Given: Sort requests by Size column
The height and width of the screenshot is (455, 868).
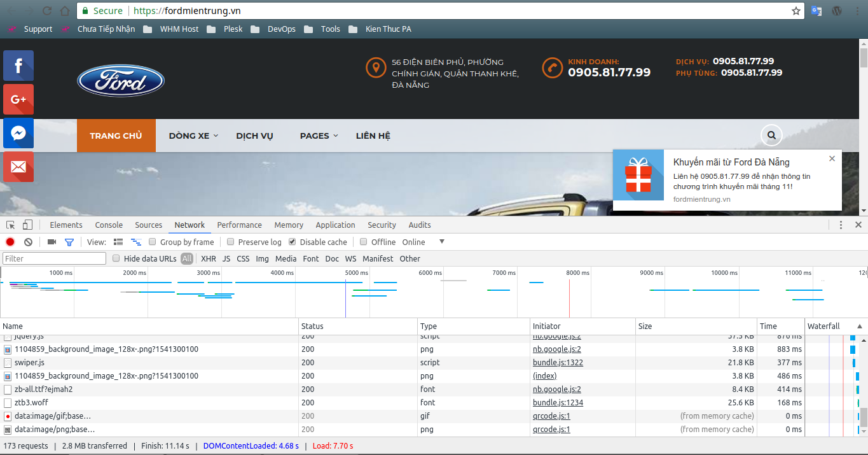Looking at the screenshot, I should click(696, 326).
